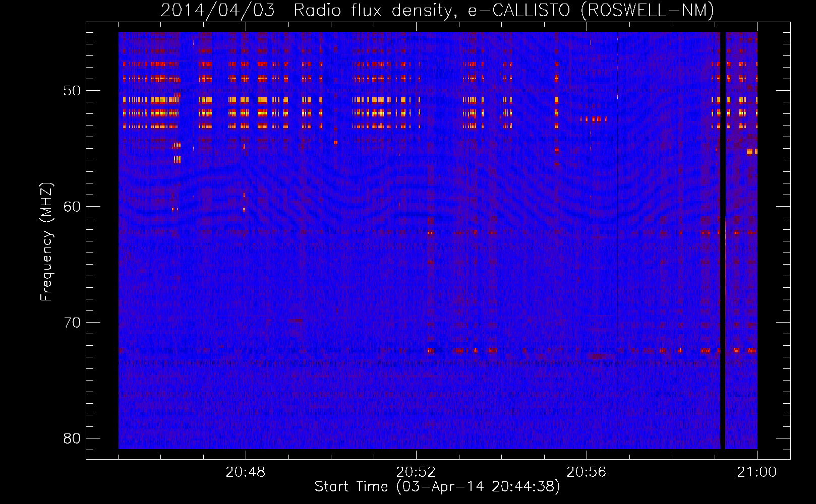Click the 'Start Time (03-Apr-14 20:44:38)' label
The image size is (816, 504).
(x=437, y=487)
